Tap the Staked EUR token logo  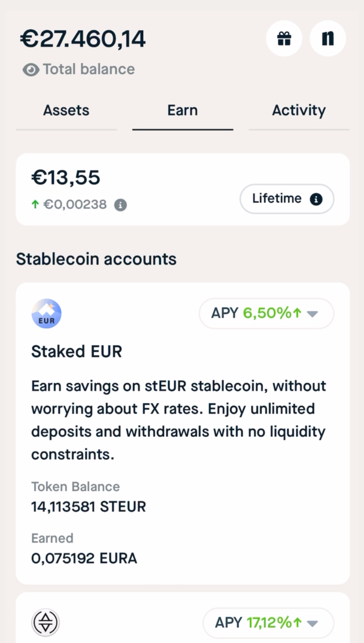pos(46,313)
